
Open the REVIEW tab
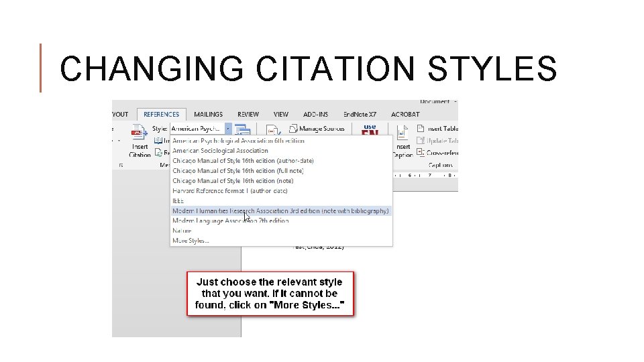point(248,115)
